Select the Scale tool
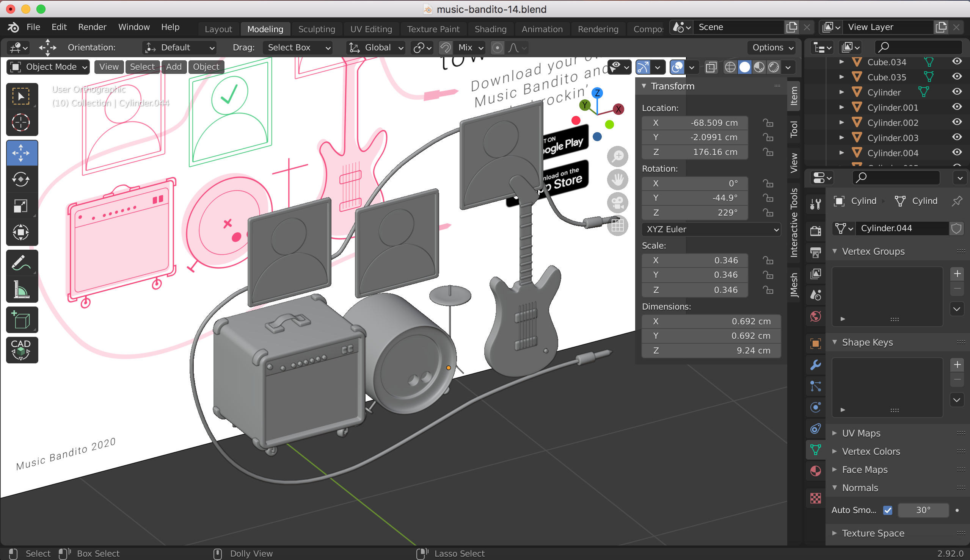Image resolution: width=970 pixels, height=560 pixels. (21, 206)
